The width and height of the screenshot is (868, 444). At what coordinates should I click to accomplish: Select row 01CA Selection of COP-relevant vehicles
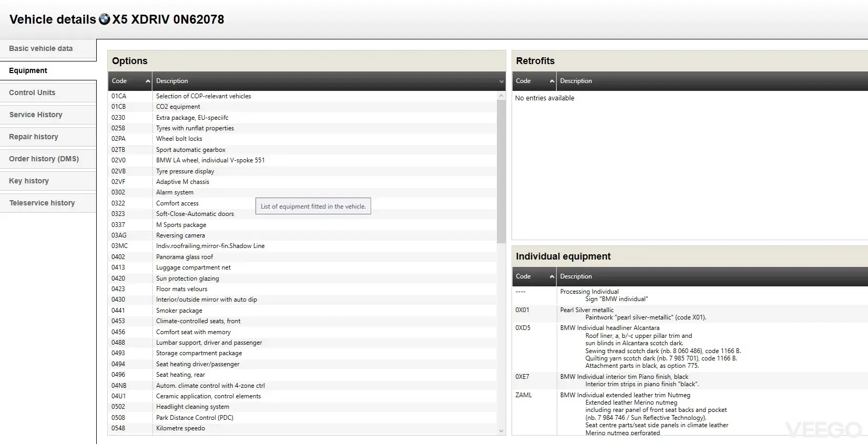[302, 96]
